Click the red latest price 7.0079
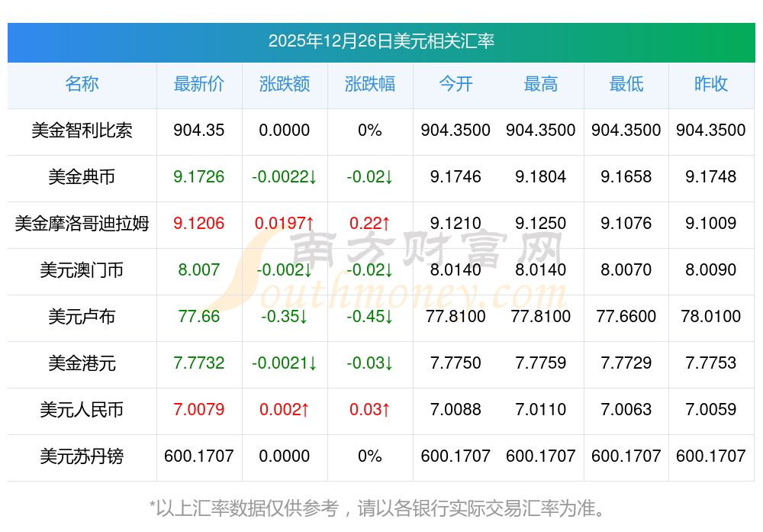Image resolution: width=763 pixels, height=532 pixels. 198,410
